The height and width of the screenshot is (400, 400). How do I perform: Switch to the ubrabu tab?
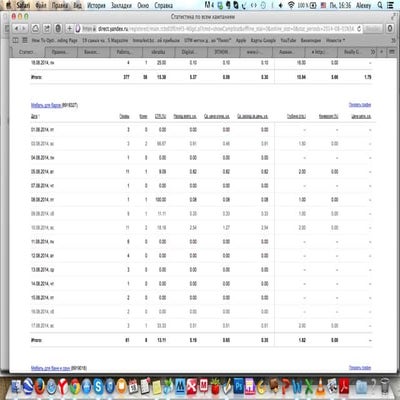[158, 52]
